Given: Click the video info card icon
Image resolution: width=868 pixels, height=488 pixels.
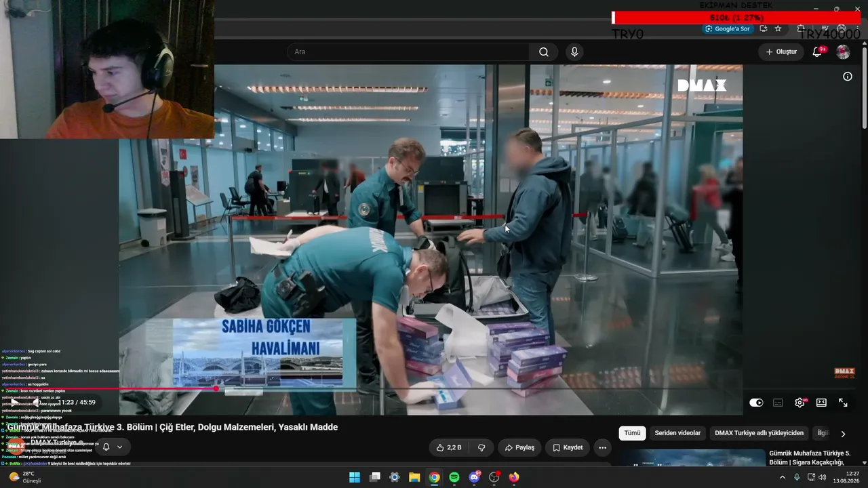Looking at the screenshot, I should (847, 77).
